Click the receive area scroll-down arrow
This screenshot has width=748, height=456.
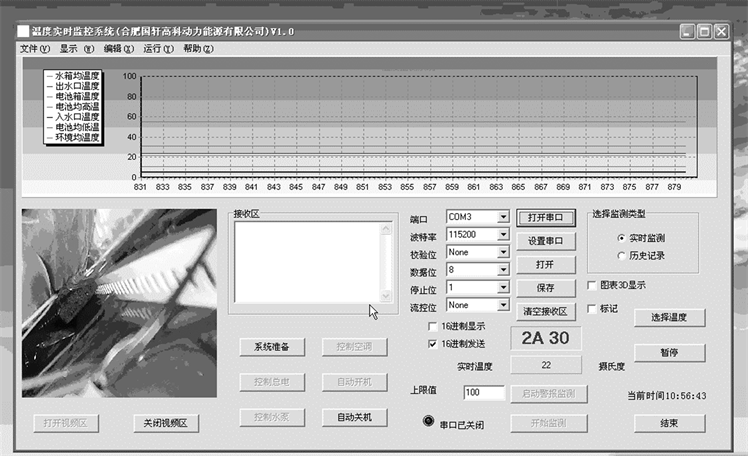(x=386, y=295)
